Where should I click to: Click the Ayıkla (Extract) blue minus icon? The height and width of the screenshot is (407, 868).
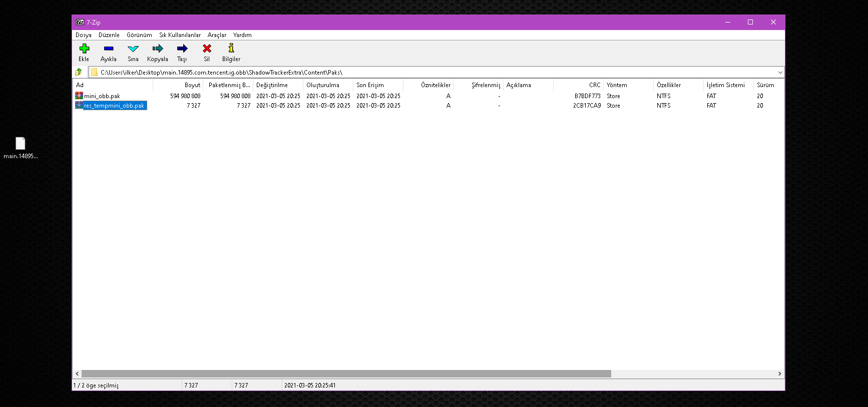(109, 49)
